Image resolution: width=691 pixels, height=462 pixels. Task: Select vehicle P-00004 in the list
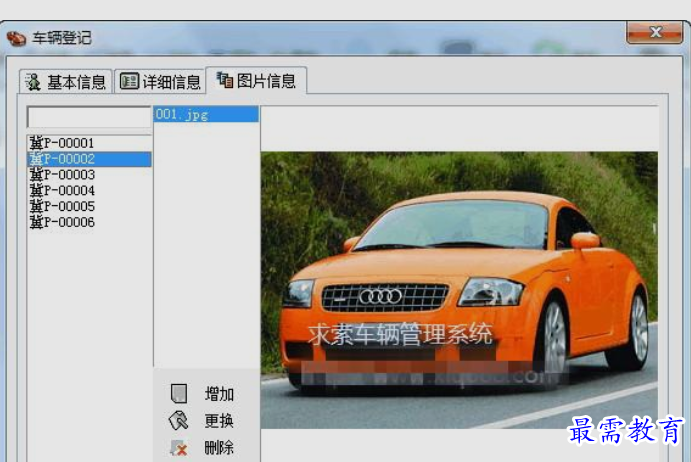[x=89, y=191]
